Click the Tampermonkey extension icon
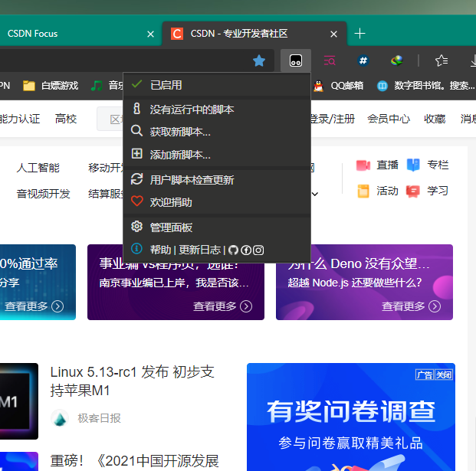The width and height of the screenshot is (476, 471). pyautogui.click(x=295, y=60)
